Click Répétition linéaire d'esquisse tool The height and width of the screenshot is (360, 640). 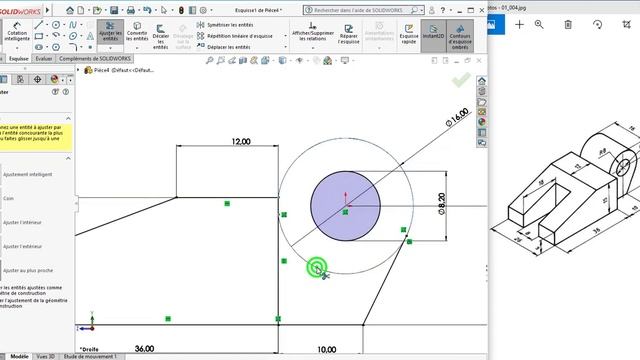235,36
